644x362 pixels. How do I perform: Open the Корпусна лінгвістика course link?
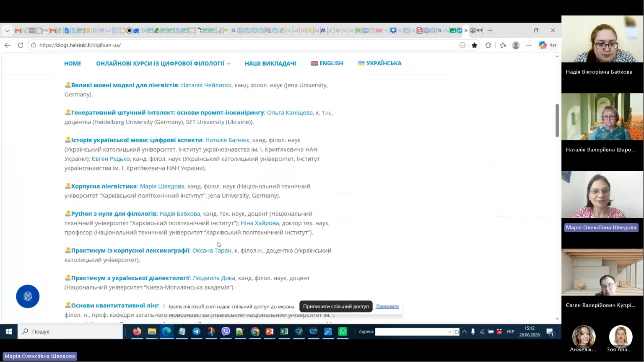tap(104, 186)
